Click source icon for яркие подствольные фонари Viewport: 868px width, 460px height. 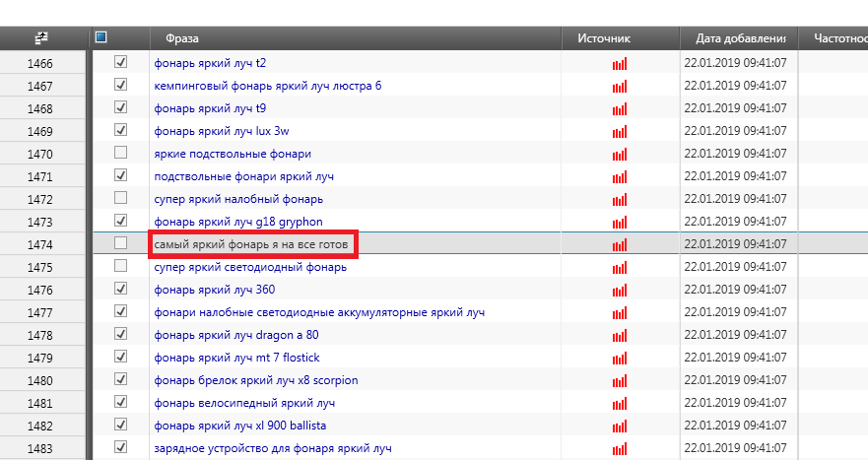point(620,155)
